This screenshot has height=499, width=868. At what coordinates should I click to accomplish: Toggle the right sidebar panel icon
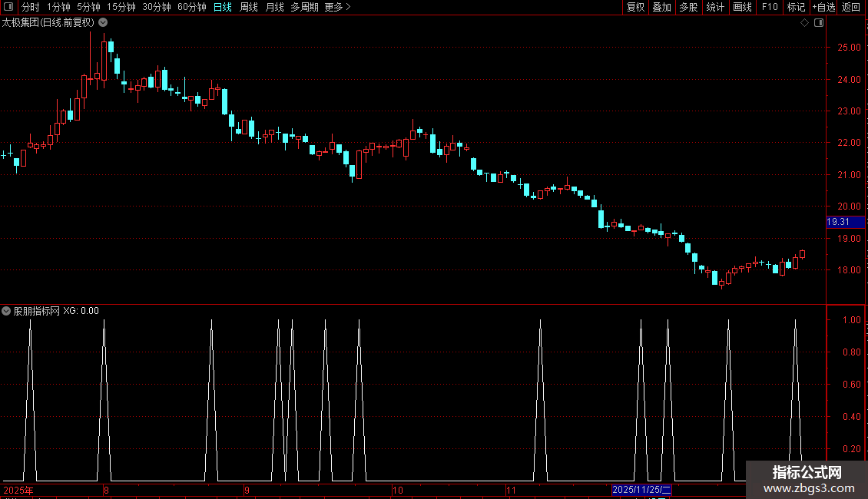[819, 23]
